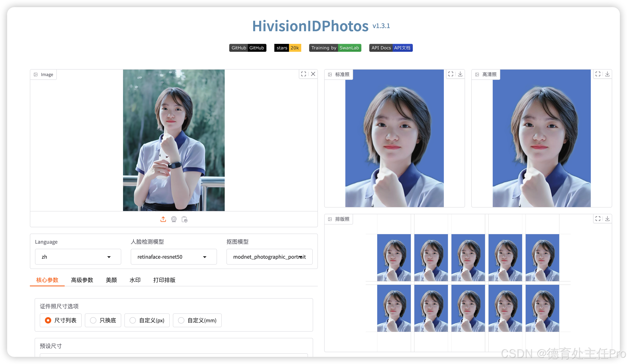Open the 美颜 tab
The image size is (627, 364).
coord(111,280)
